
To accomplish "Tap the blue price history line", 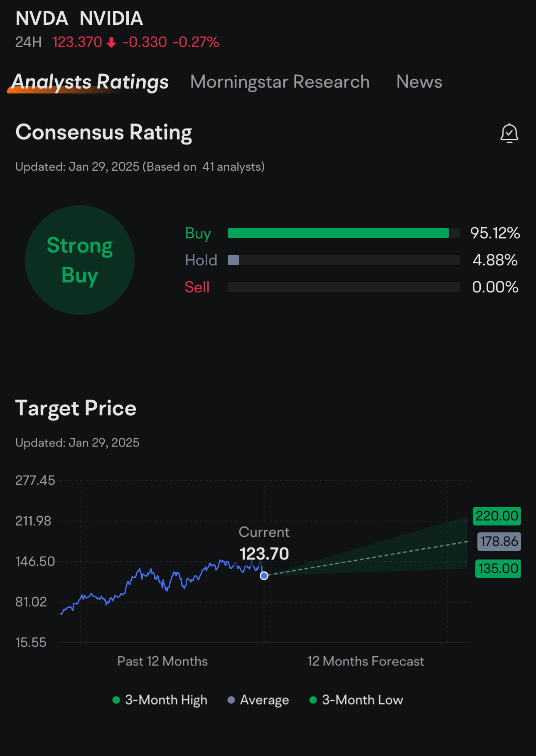I will (x=162, y=582).
